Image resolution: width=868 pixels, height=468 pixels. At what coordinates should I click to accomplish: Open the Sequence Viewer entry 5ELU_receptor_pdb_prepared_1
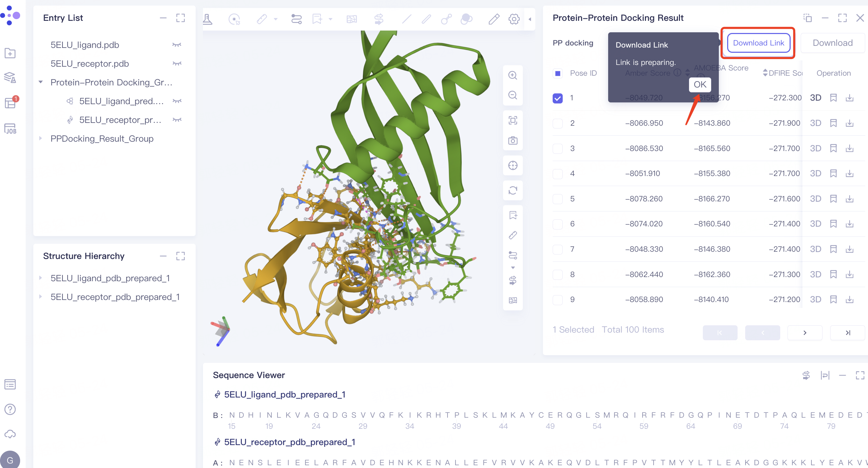point(290,442)
